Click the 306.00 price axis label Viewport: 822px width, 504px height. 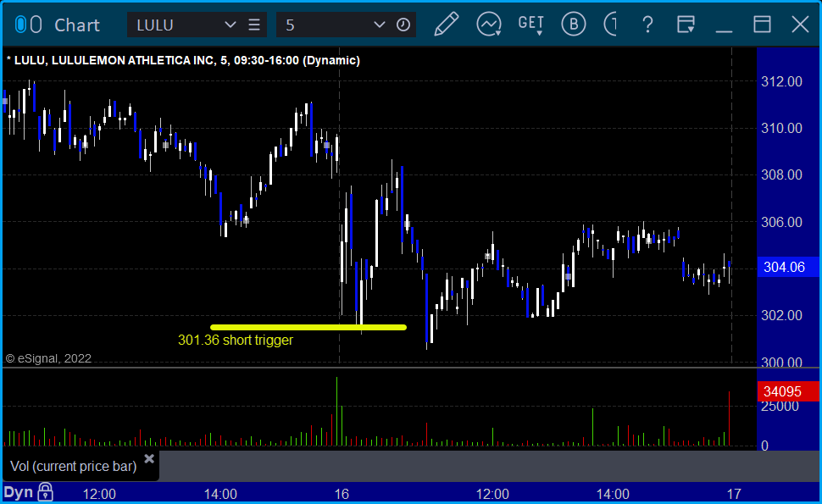pyautogui.click(x=781, y=222)
